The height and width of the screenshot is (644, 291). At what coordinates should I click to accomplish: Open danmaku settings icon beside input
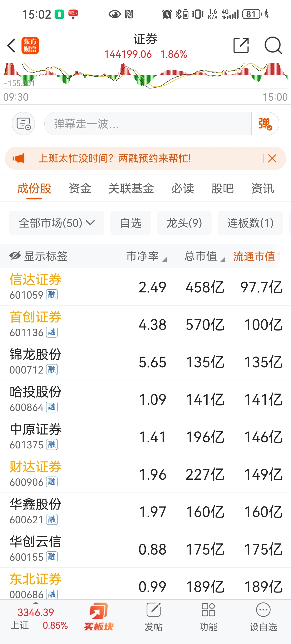coord(23,124)
